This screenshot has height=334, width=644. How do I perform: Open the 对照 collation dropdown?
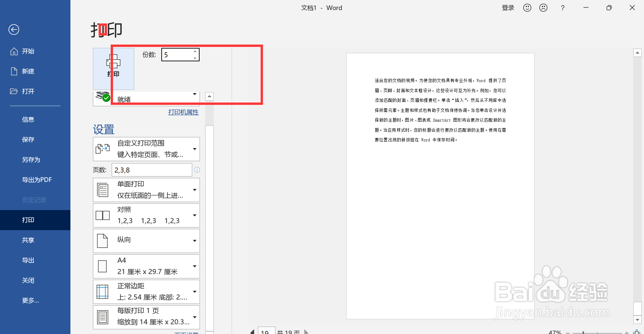pyautogui.click(x=146, y=215)
